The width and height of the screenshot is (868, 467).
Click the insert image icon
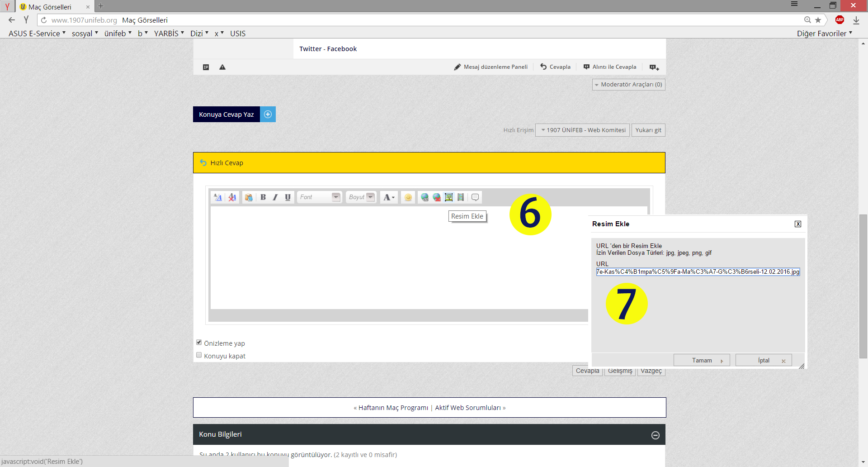click(448, 197)
